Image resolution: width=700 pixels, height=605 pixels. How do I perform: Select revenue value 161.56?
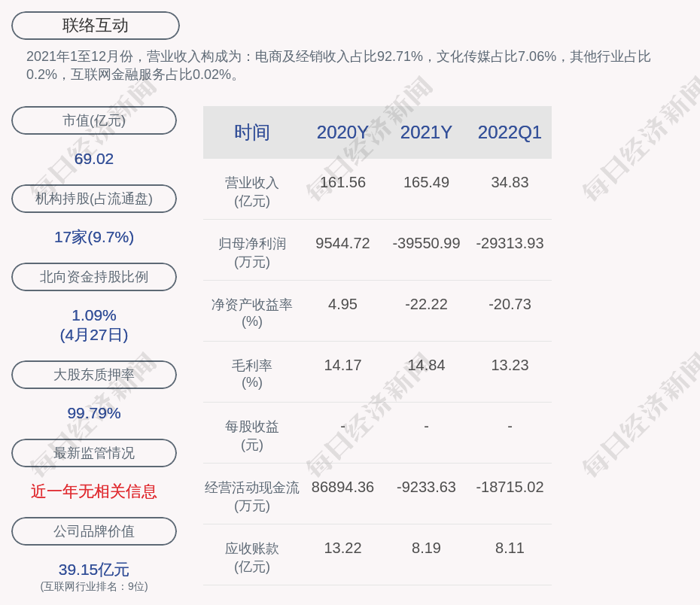click(x=343, y=183)
